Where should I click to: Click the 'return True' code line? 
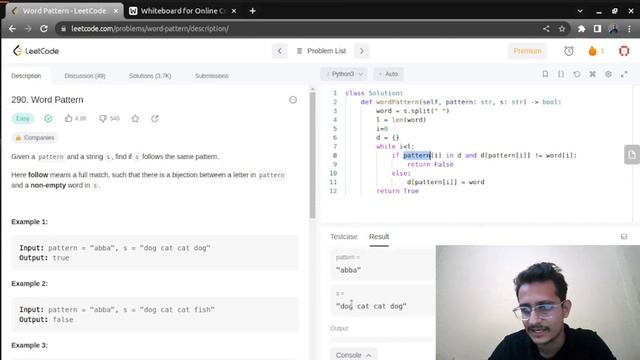[398, 191]
